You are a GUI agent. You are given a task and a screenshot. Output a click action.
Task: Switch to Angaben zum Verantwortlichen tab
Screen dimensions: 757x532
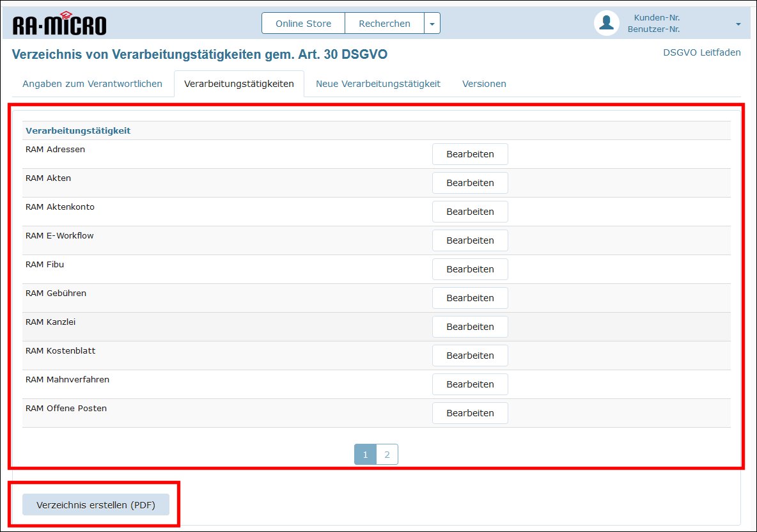92,84
